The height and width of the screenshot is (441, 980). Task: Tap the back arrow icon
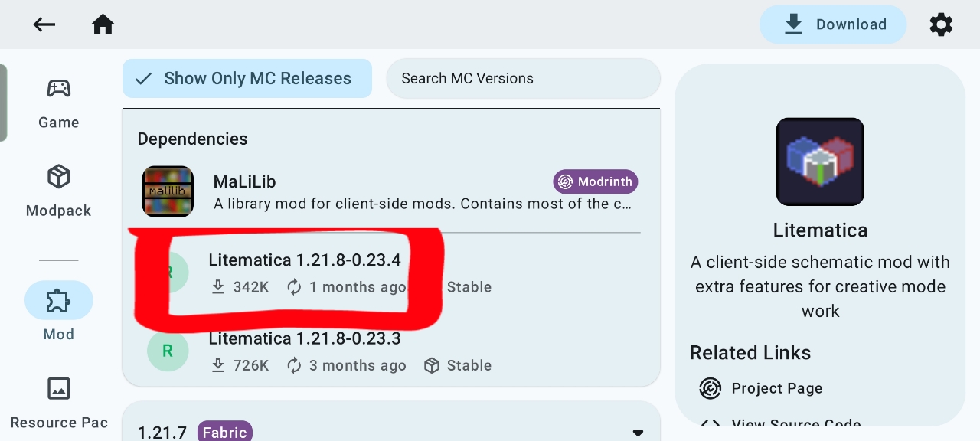coord(44,24)
